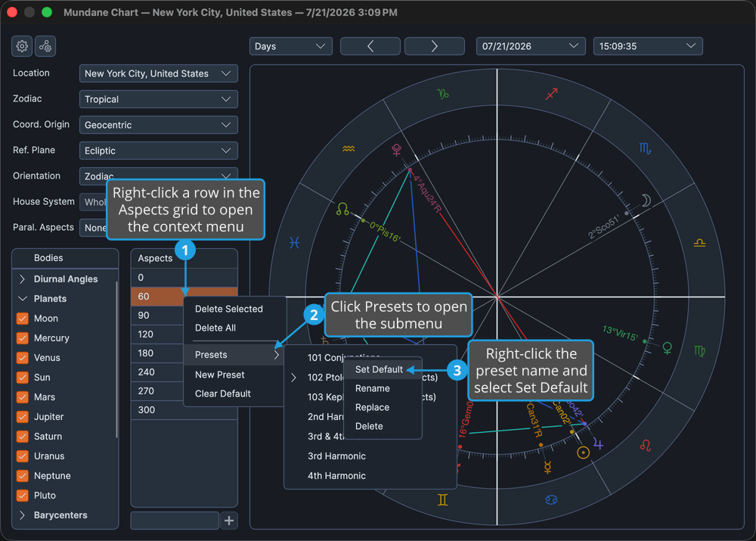Uncheck the Sun checkbox
This screenshot has height=541, width=756.
(x=22, y=378)
